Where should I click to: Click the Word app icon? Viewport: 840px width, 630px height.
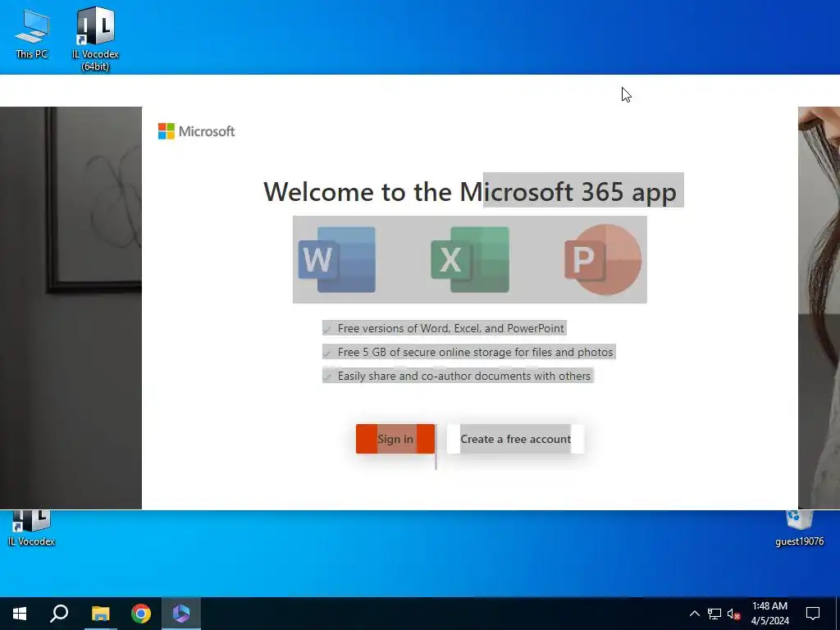(337, 260)
